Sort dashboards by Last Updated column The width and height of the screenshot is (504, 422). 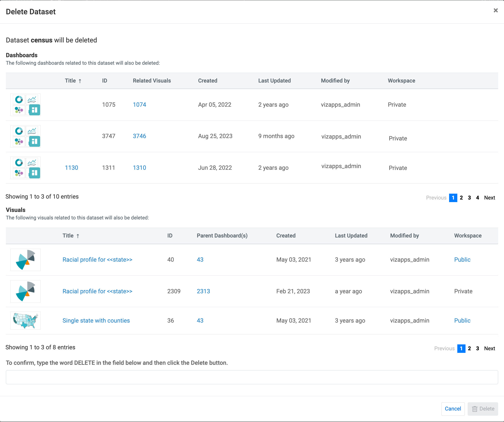pos(274,81)
